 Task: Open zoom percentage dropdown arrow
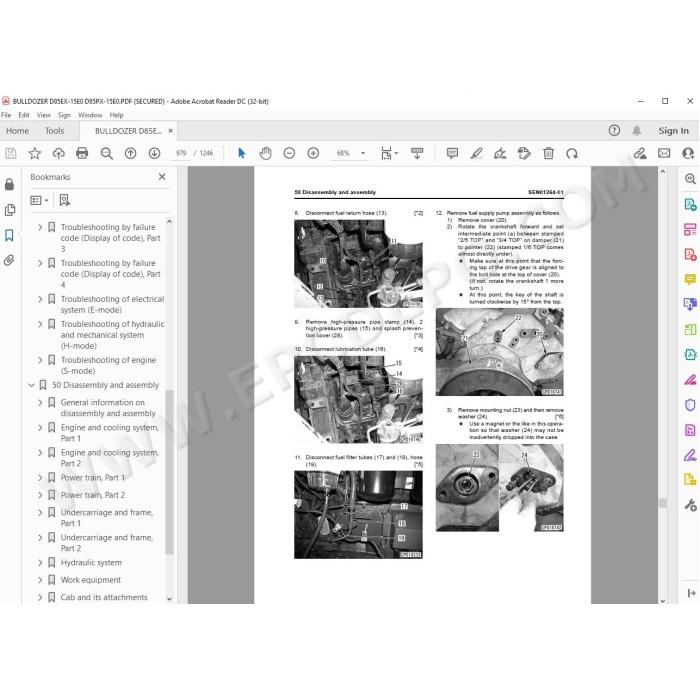[x=363, y=153]
